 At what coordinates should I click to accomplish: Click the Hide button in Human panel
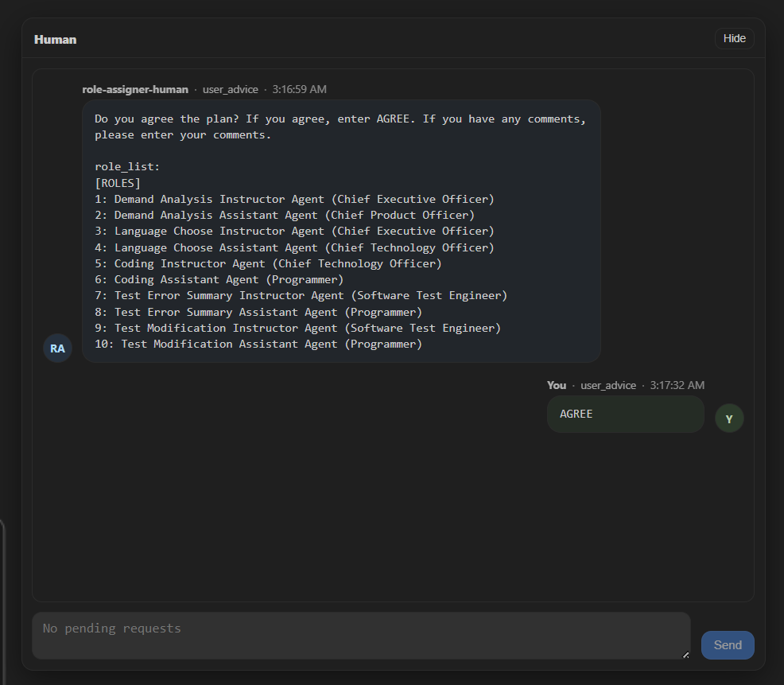click(x=734, y=39)
